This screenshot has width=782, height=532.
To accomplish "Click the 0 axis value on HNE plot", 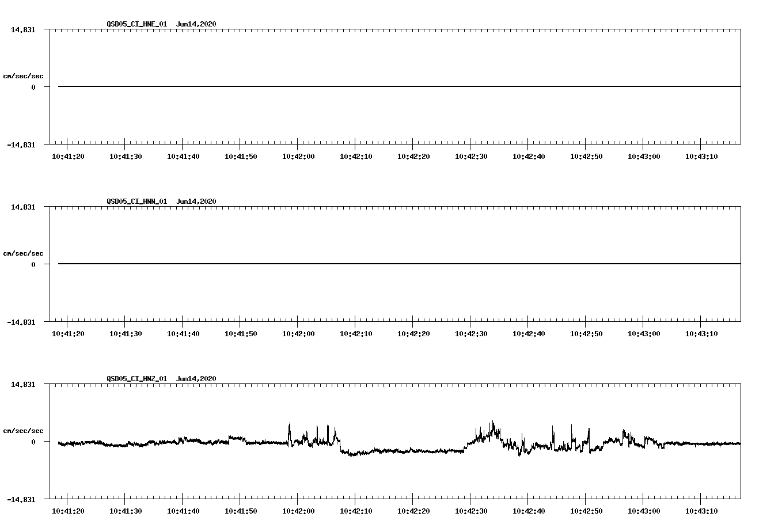I will pos(33,87).
